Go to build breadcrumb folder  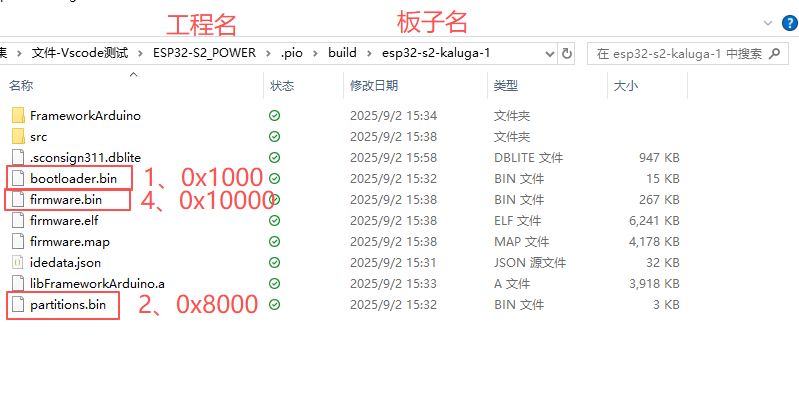pos(342,53)
